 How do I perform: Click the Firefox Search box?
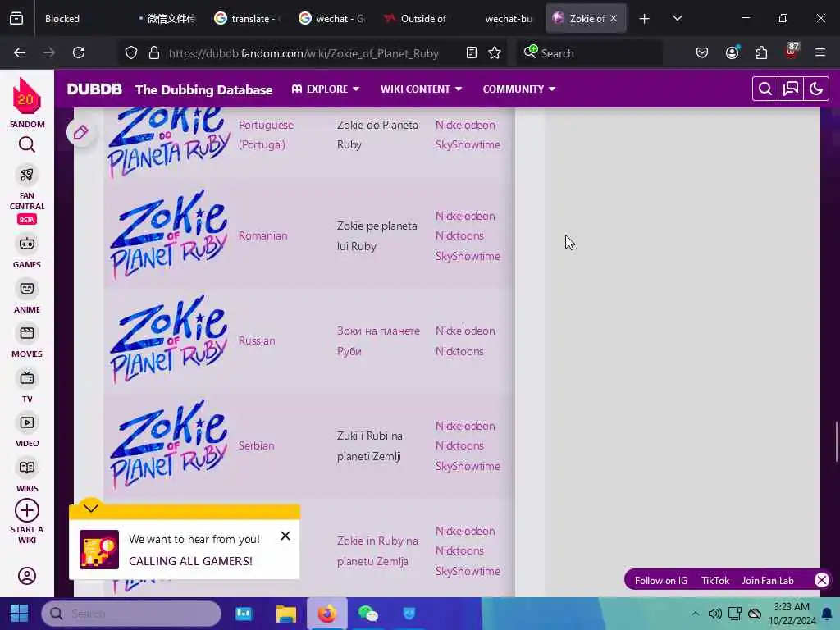589,53
